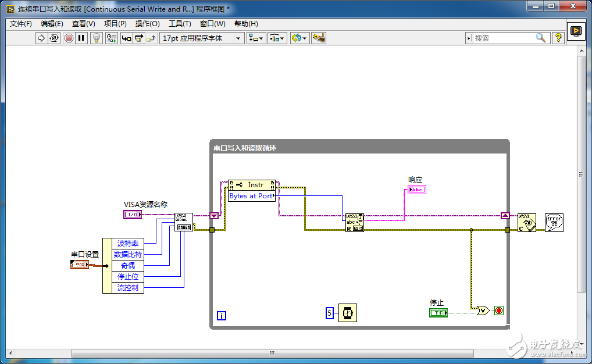Expand the Distribute Objects dropdown
The image size is (592, 364).
277,38
